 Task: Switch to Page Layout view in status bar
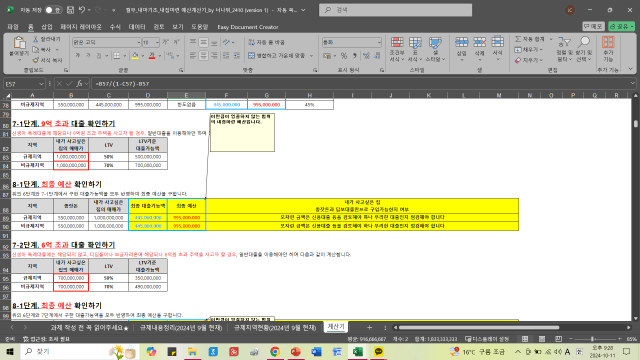(x=542, y=339)
